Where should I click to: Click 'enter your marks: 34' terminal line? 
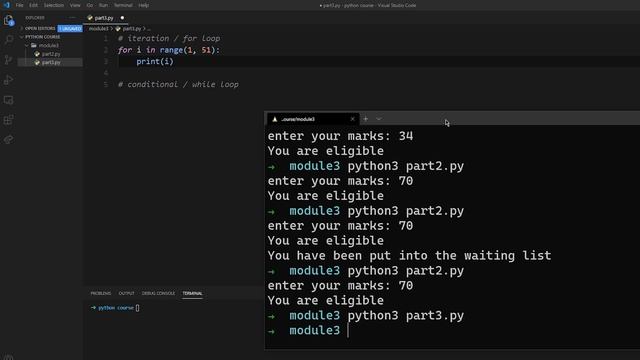[340, 136]
